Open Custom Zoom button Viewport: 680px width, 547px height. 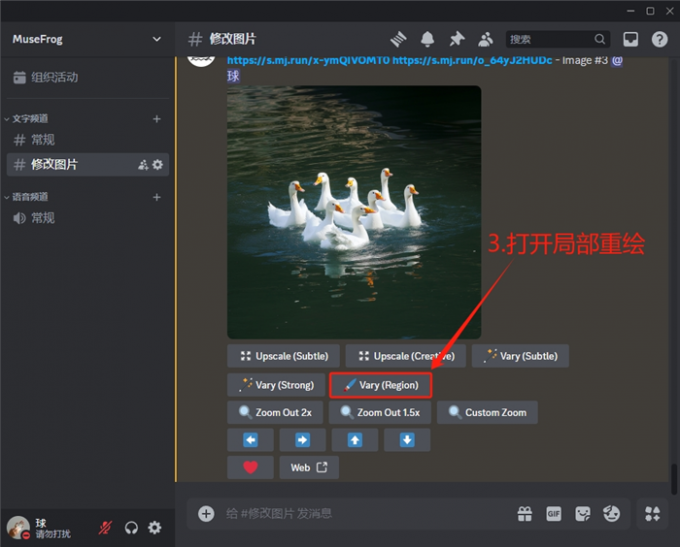click(x=487, y=413)
